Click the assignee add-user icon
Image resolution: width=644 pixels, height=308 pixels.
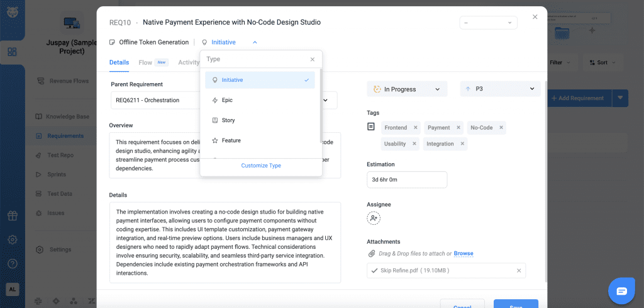coord(374,218)
